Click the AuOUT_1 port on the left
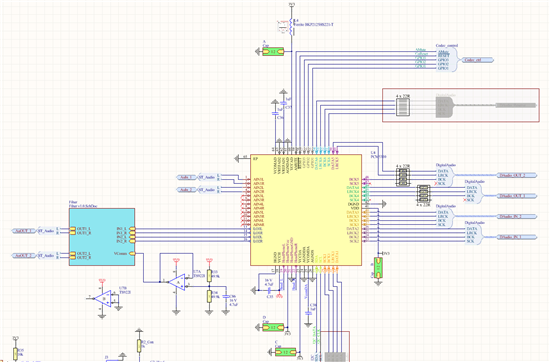The height and width of the screenshot is (362, 550). [x=24, y=231]
